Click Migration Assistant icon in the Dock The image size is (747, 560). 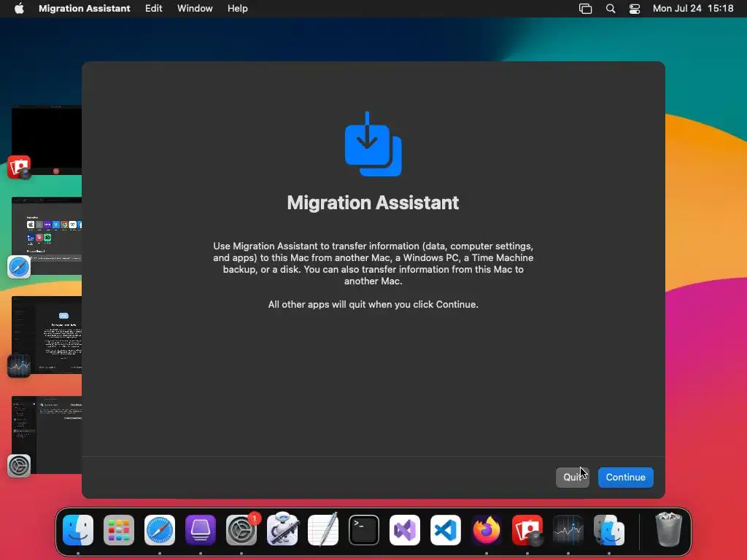pos(609,530)
